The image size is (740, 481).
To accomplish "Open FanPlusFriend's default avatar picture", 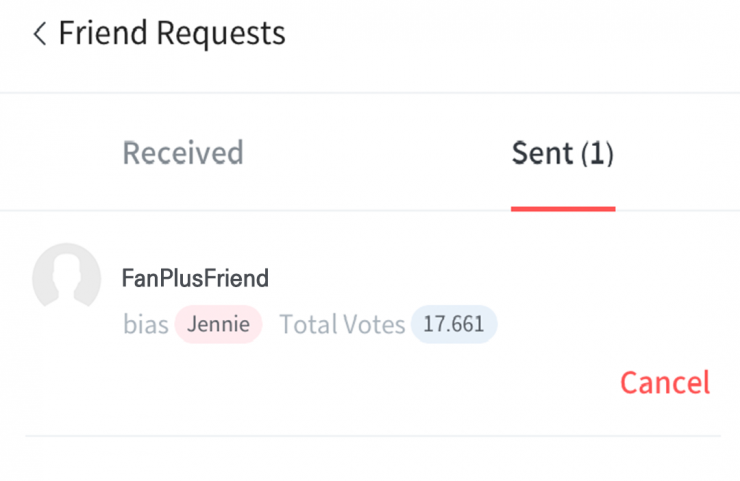I will [x=66, y=277].
